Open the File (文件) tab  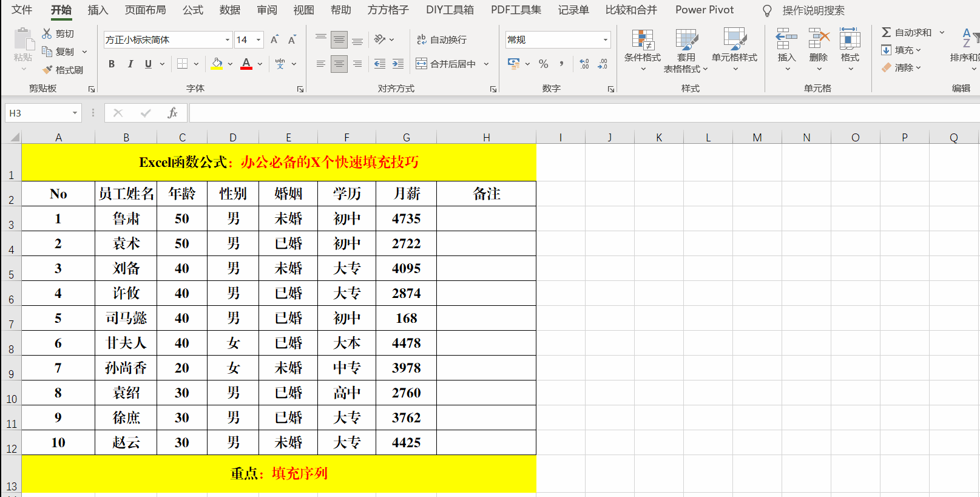coord(22,10)
